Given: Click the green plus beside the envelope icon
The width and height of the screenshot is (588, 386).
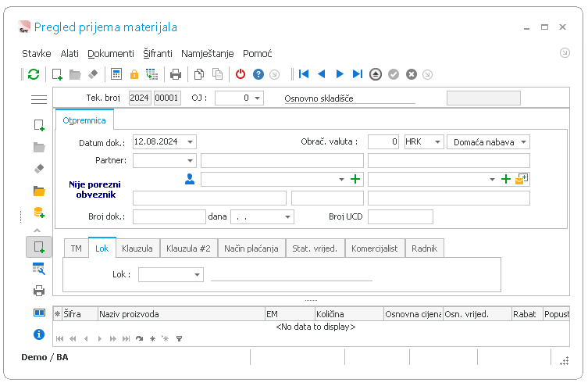Looking at the screenshot, I should tap(506, 179).
